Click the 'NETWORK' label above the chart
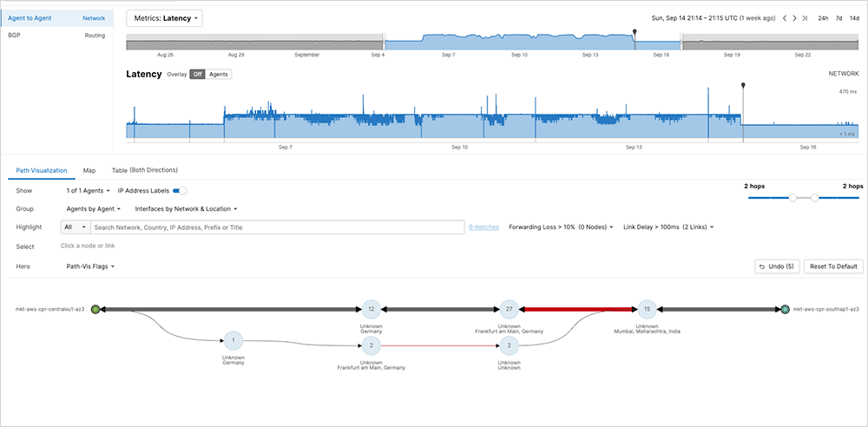 843,74
